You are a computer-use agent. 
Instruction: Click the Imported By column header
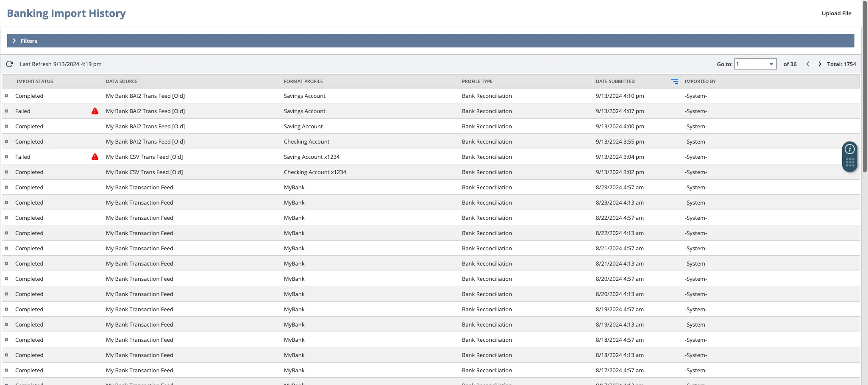tap(700, 81)
